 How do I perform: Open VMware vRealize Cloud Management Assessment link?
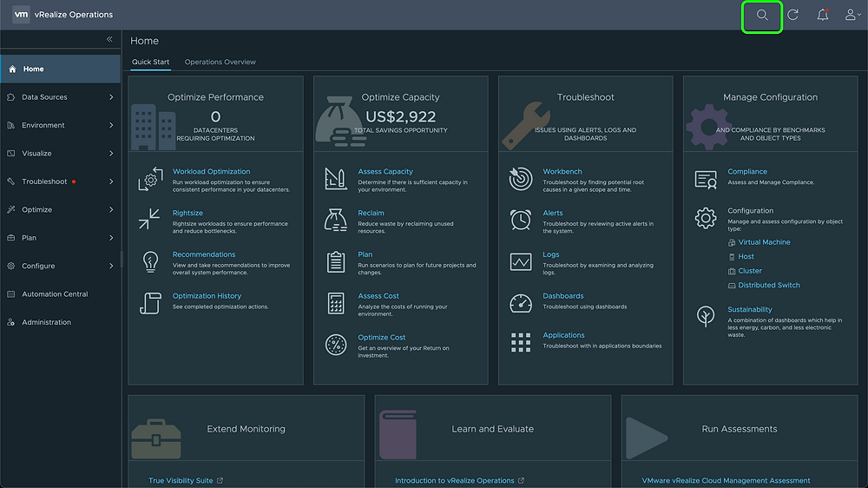(726, 481)
